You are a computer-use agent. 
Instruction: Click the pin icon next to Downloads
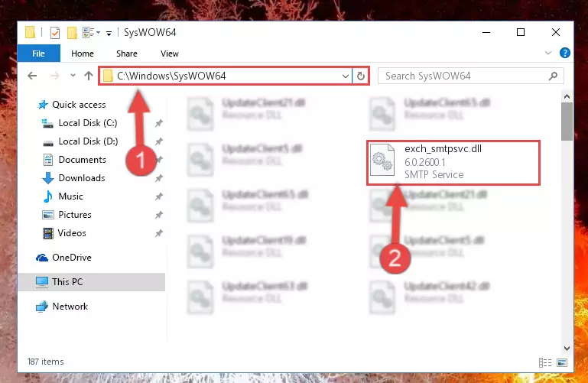159,178
